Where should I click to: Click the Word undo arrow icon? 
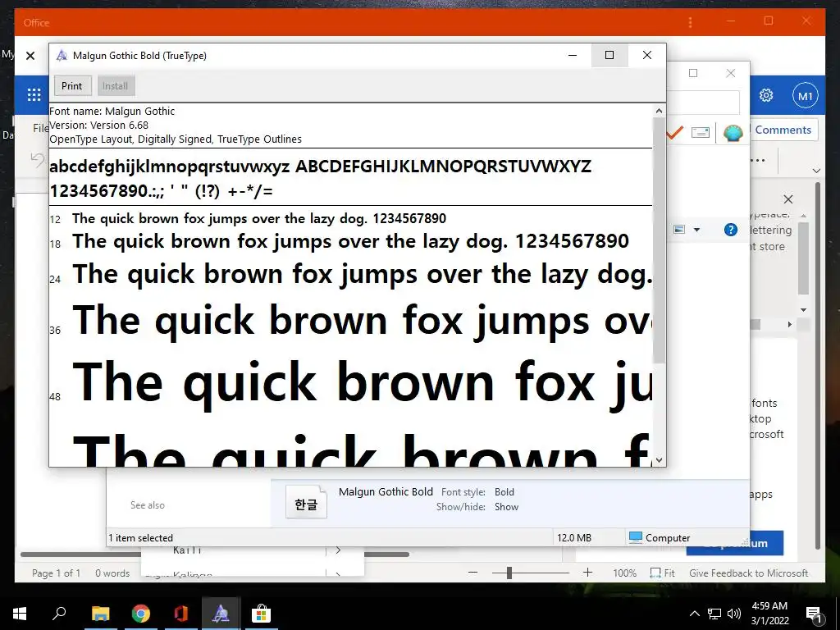tap(38, 159)
